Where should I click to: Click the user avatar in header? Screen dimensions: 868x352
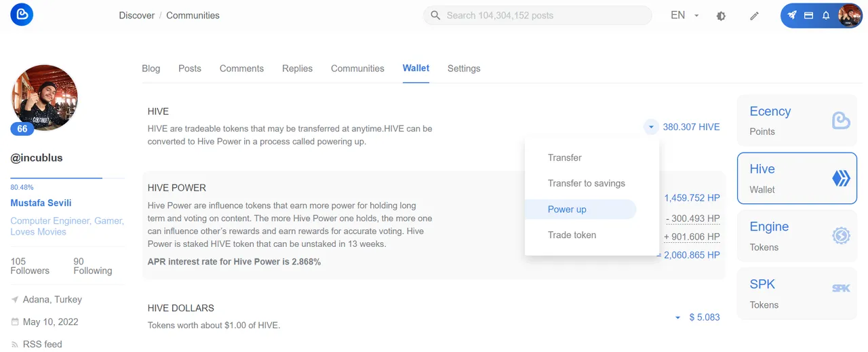pyautogui.click(x=850, y=15)
